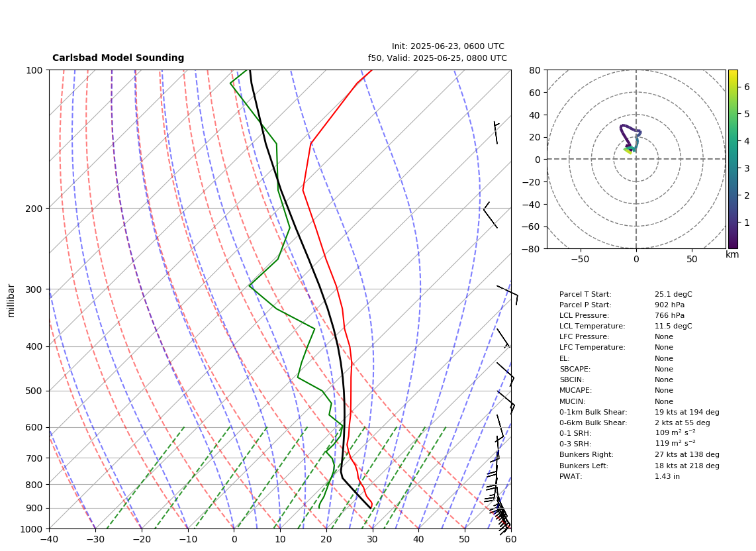Click the "25.1 degC" value
The height and width of the screenshot is (551, 756).
[673, 294]
